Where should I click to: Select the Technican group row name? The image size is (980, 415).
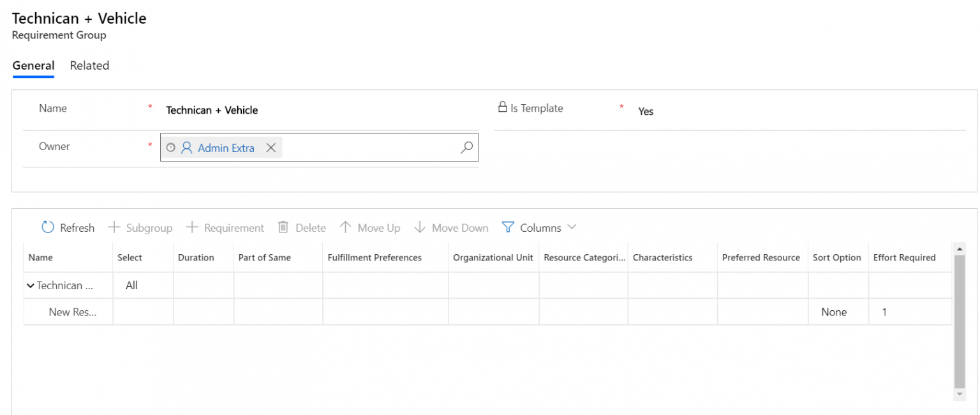[65, 285]
